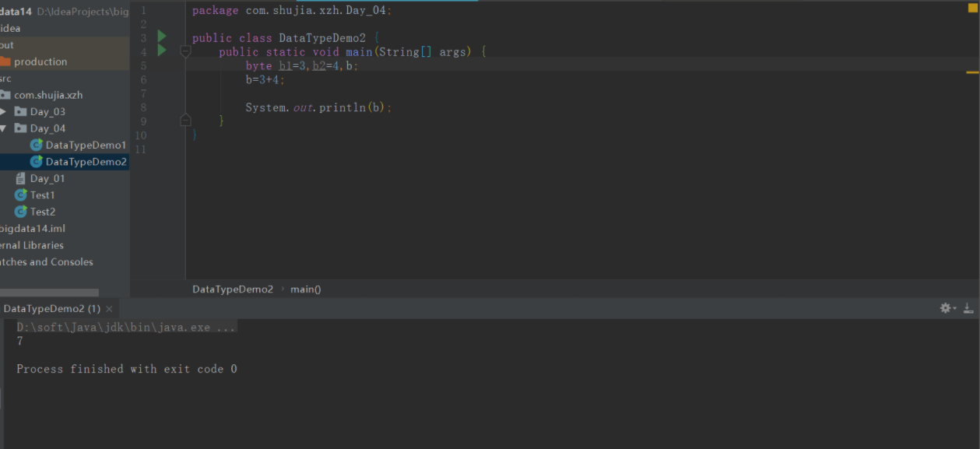Screen dimensions: 980x449
Task: Click DataTypeDemo2 class icon
Action: (37, 162)
